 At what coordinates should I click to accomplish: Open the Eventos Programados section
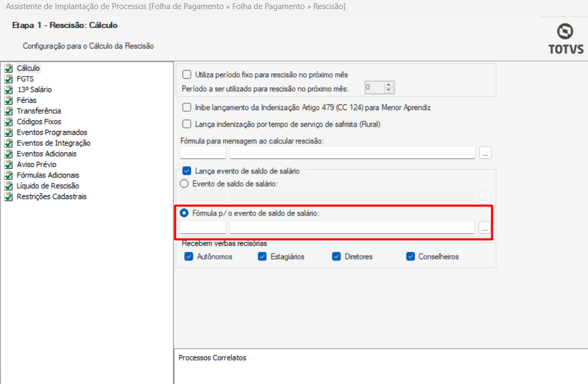[x=52, y=133]
